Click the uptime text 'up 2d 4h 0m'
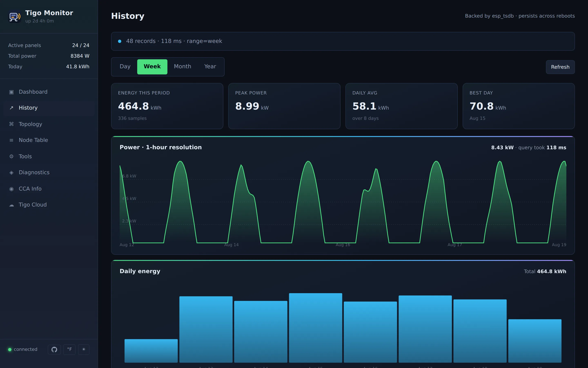 (40, 21)
